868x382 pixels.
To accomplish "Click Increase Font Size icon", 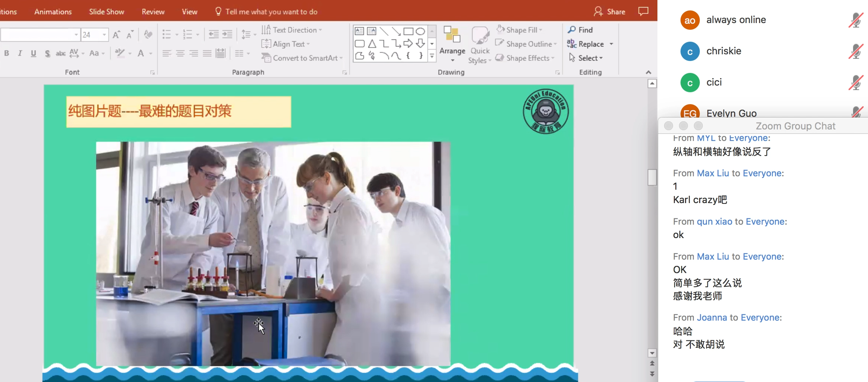I will coord(116,35).
